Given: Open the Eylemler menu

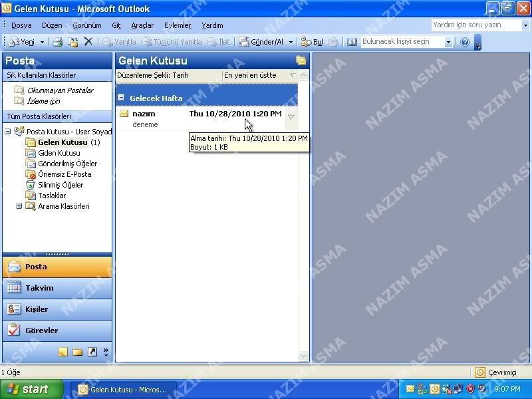Looking at the screenshot, I should point(178,25).
